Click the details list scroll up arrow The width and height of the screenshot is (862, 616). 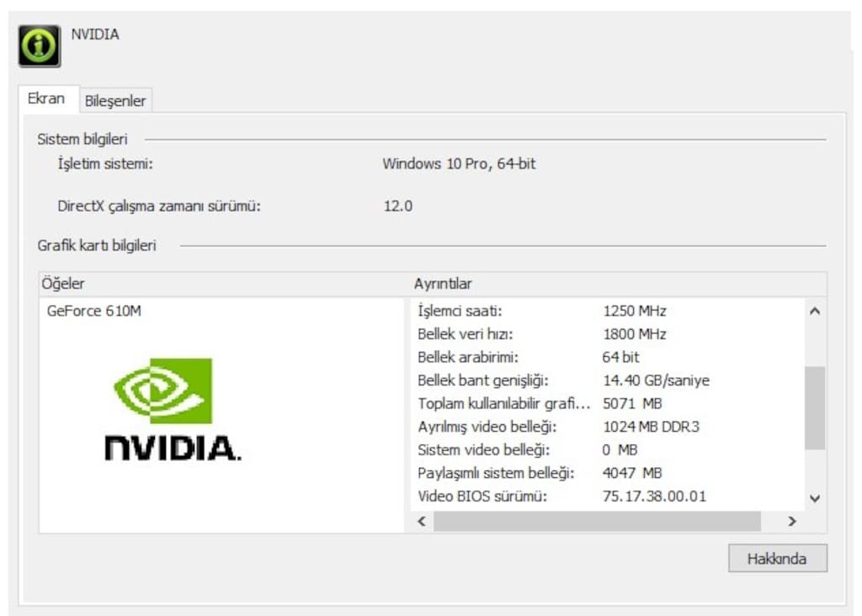[x=815, y=311]
